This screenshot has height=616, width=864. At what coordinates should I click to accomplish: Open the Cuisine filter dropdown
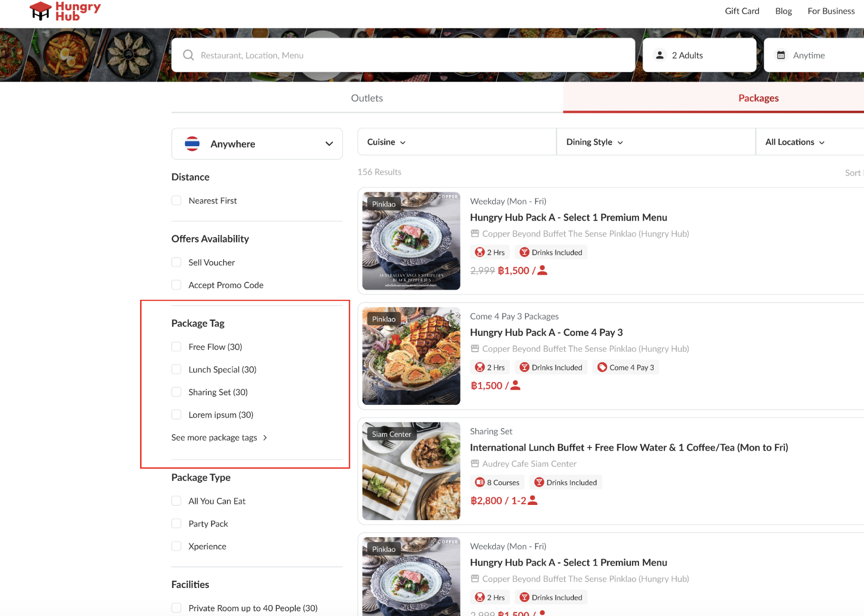tap(386, 142)
